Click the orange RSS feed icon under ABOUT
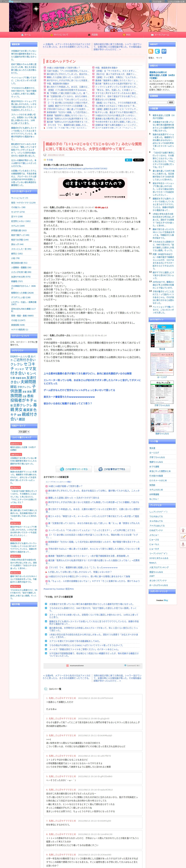The width and height of the screenshot is (186, 868). [151, 51]
